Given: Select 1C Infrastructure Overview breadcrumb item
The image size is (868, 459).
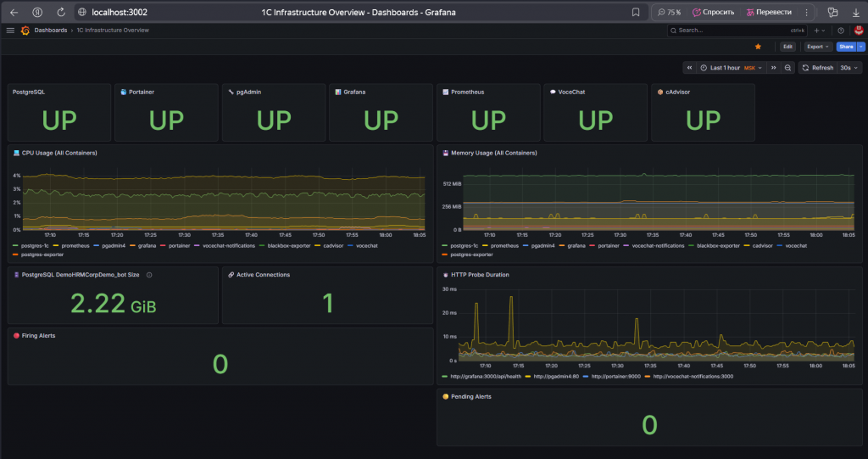Looking at the screenshot, I should 113,31.
